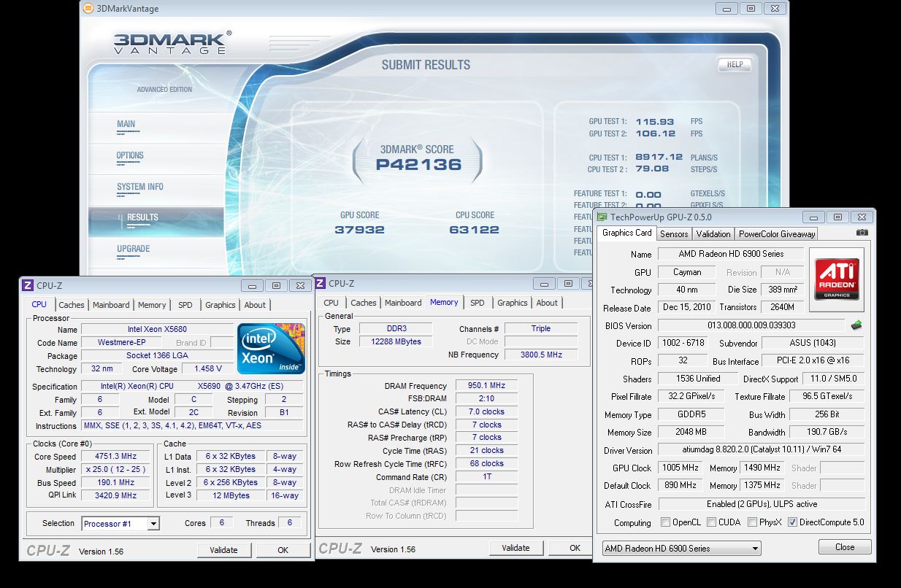This screenshot has width=901, height=588.
Task: Click the Name field Intel Xeon X5680
Action: pyautogui.click(x=157, y=329)
